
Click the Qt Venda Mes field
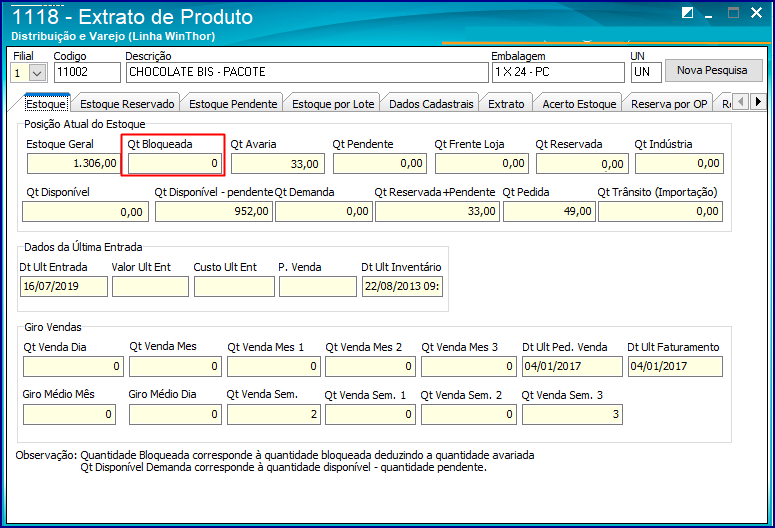pyautogui.click(x=175, y=367)
